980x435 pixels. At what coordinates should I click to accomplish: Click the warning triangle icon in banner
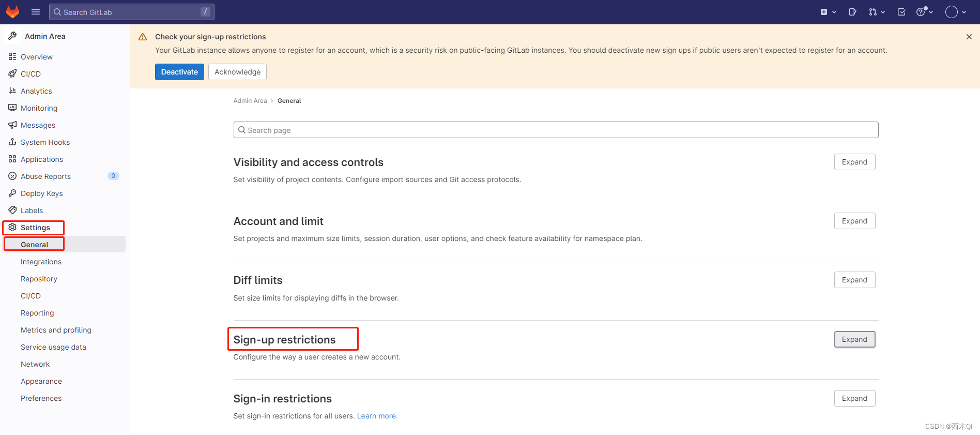(x=143, y=37)
